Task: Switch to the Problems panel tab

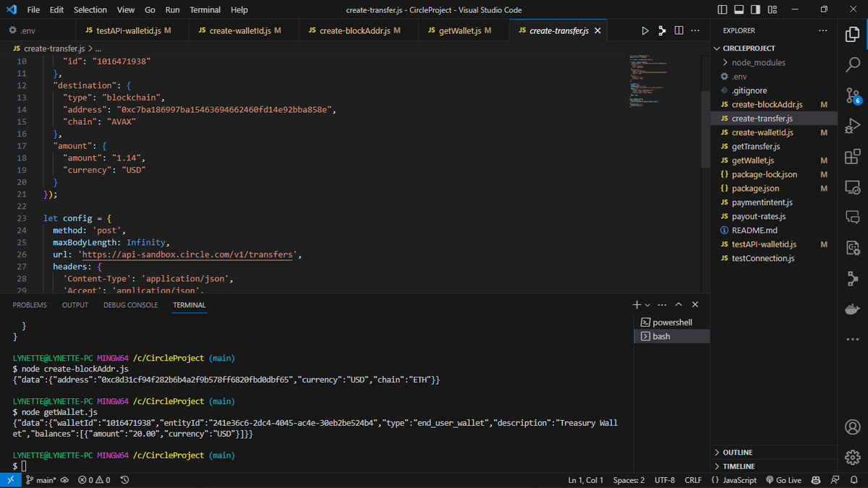Action: coord(30,305)
